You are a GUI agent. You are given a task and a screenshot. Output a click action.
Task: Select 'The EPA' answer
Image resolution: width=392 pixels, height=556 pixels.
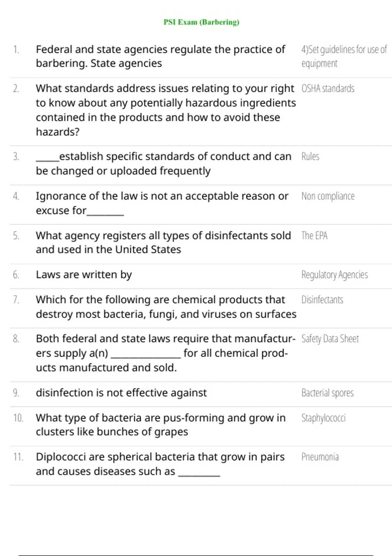point(314,236)
